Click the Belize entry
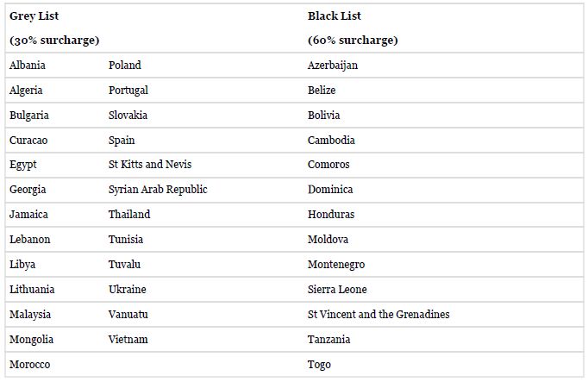 (x=322, y=90)
